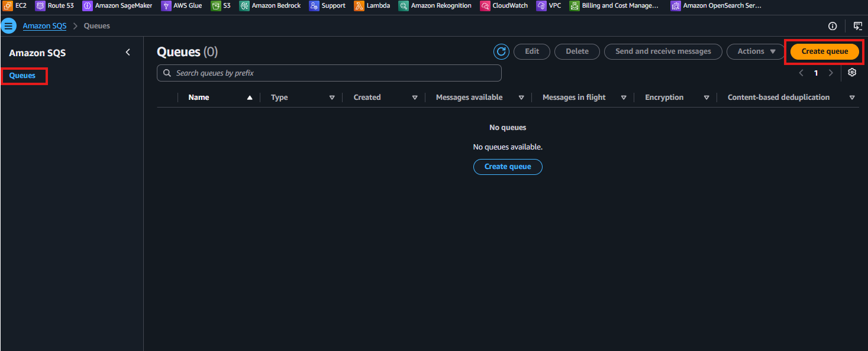The width and height of the screenshot is (868, 351).
Task: Open Route 53 shortcut icon
Action: (x=40, y=6)
